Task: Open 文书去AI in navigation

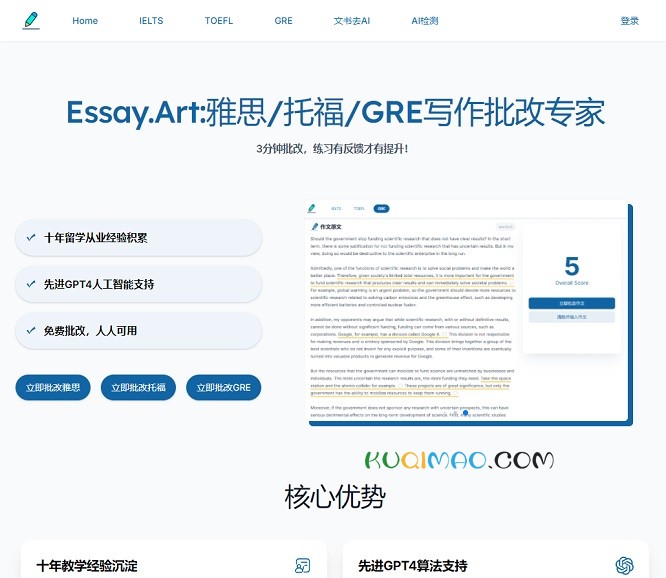Action: pyautogui.click(x=352, y=21)
